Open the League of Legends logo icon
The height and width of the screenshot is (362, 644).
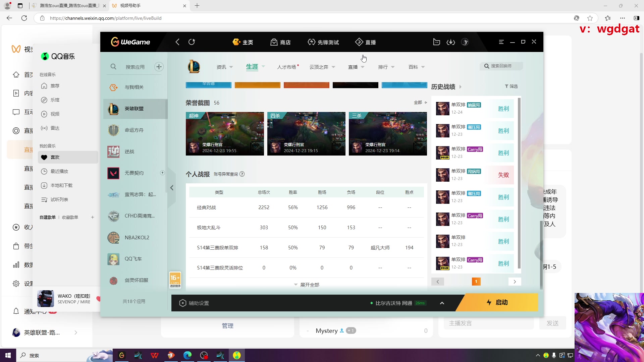(194, 66)
